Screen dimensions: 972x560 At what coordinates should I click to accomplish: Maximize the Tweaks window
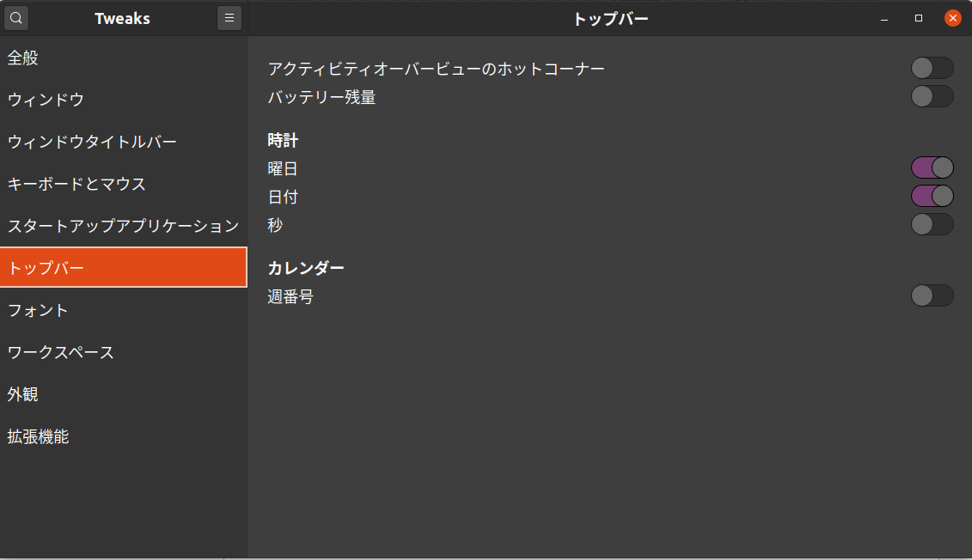919,19
